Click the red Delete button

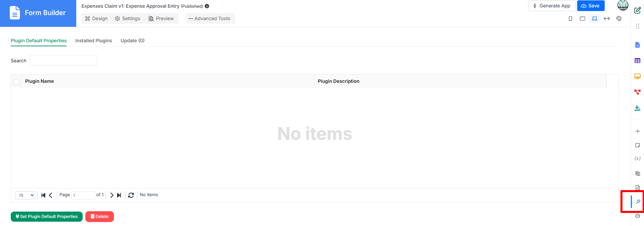point(99,217)
